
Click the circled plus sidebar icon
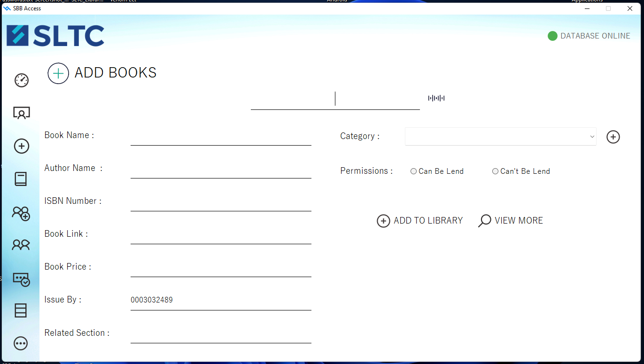click(x=22, y=146)
